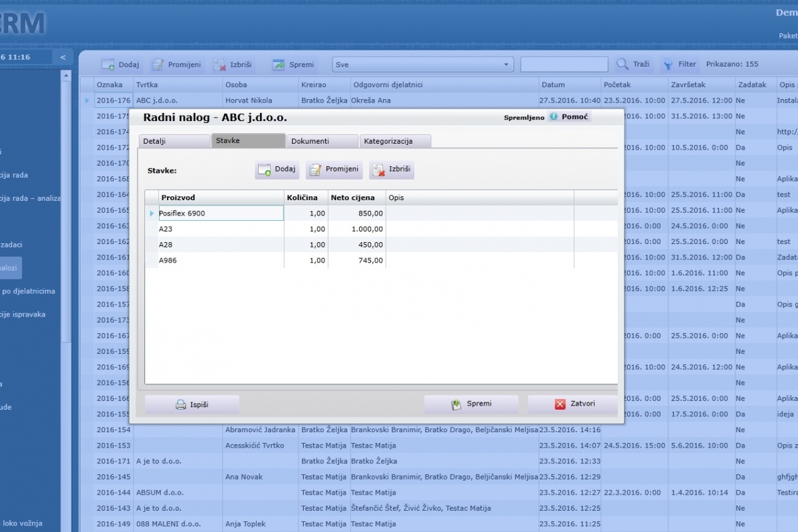
Task: Print with the Ispiši button
Action: 192,404
